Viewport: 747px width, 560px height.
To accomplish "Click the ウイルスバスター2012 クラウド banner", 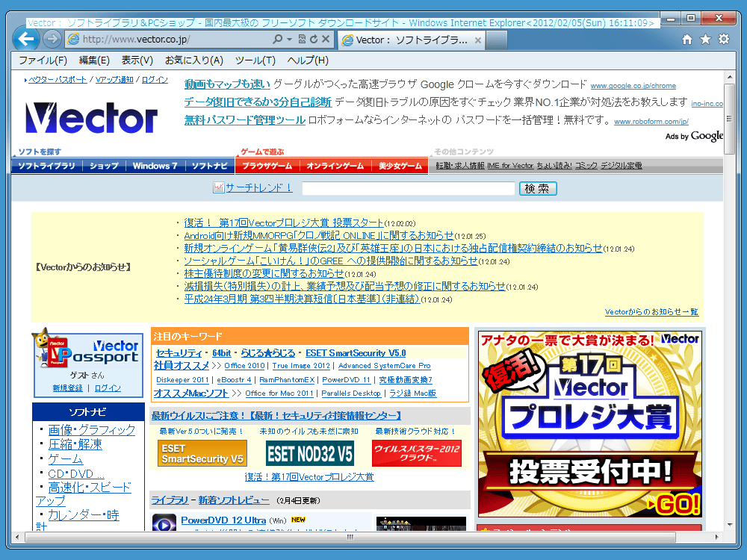I will point(417,453).
